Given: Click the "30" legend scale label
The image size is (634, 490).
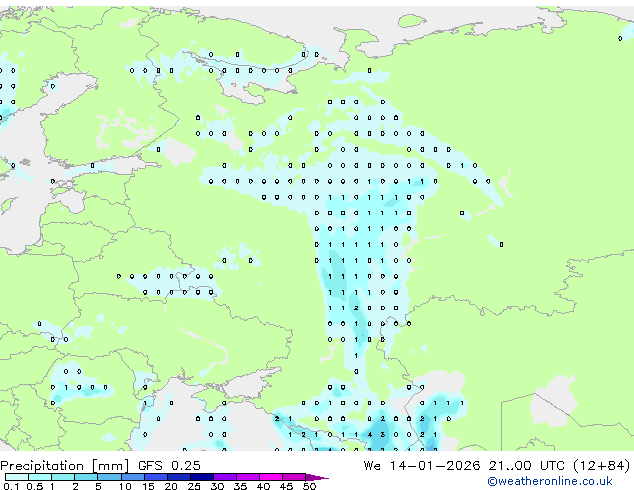Looking at the screenshot, I should click(x=217, y=486).
